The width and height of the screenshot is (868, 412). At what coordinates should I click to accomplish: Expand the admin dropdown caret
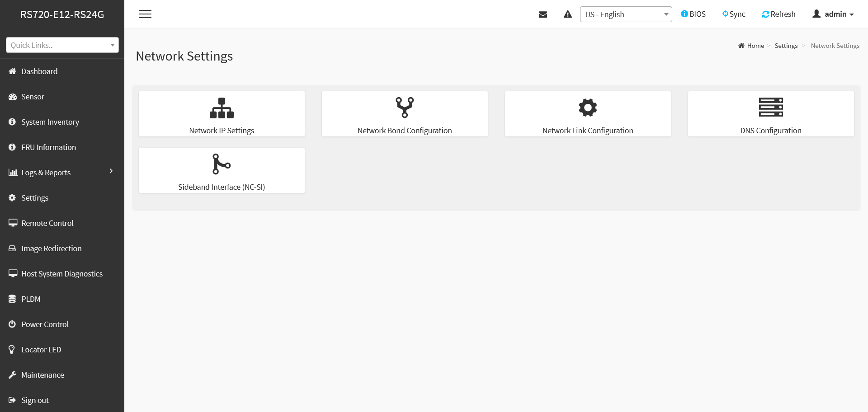coord(852,15)
